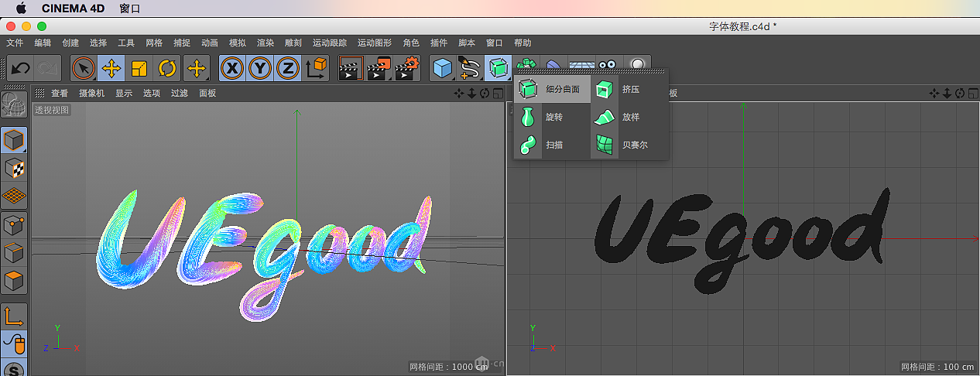The height and width of the screenshot is (376, 980).
Task: Open the 网格 menu
Action: 154,43
